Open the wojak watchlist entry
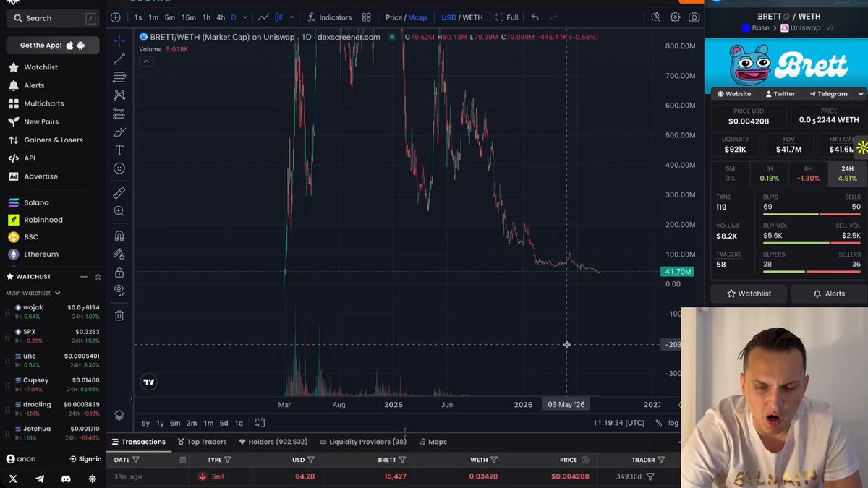Screen dimensions: 868x488 tap(54, 312)
